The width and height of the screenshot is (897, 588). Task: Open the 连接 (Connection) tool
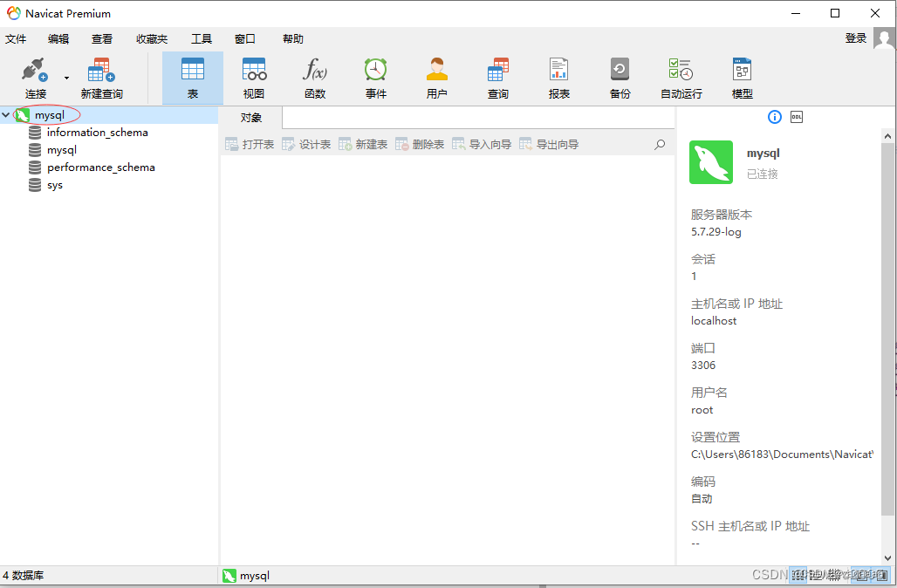(35, 78)
